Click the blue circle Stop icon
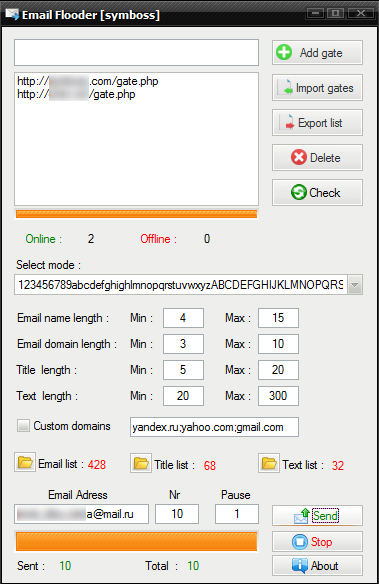Viewport: 379px width, 584px height. [x=300, y=542]
